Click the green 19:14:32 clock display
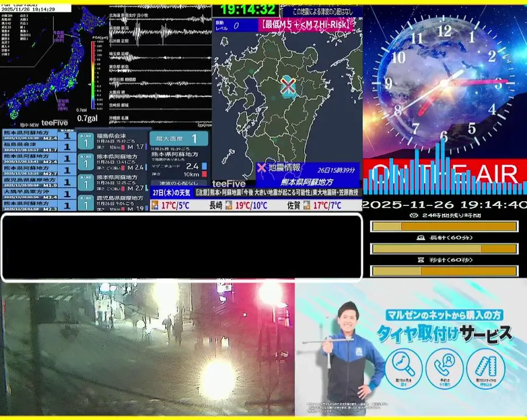The image size is (527, 420). coord(247,10)
